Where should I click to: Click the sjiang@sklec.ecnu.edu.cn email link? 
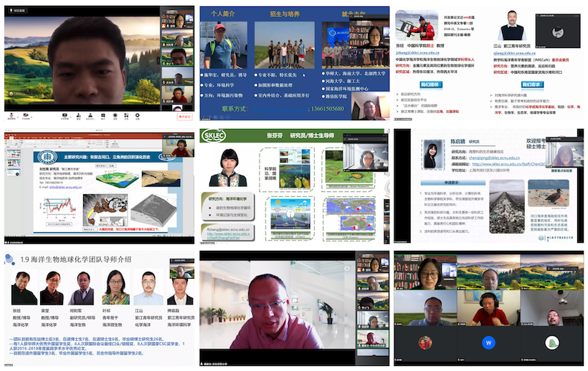[x=515, y=53]
